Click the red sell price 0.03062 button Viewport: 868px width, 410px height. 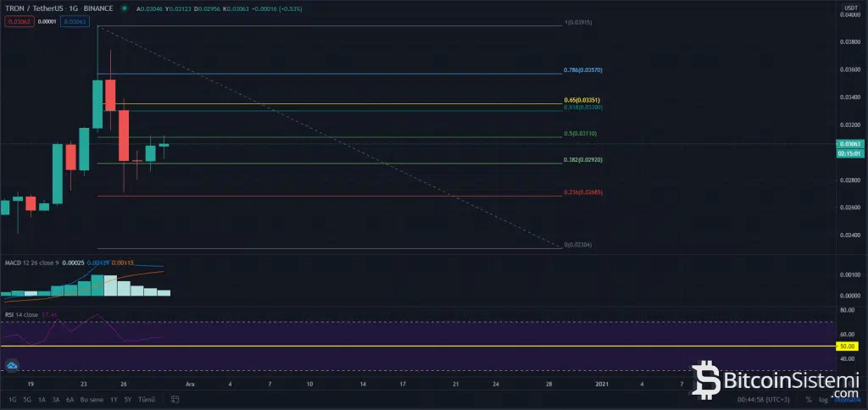coord(17,20)
